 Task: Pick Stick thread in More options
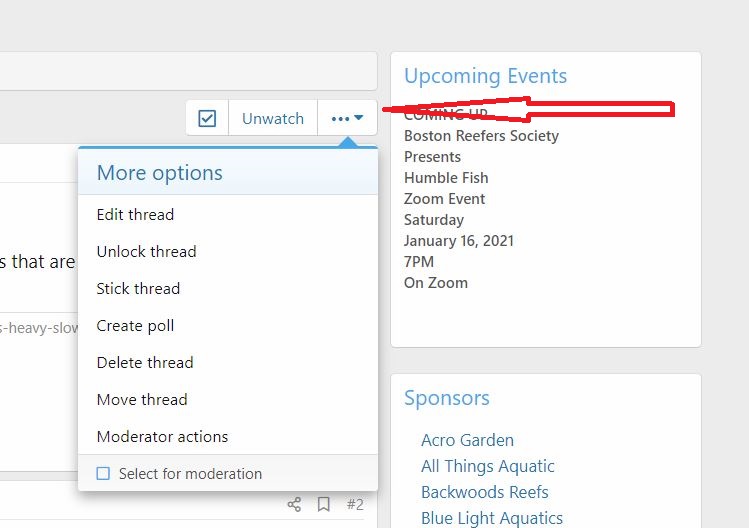(x=138, y=288)
